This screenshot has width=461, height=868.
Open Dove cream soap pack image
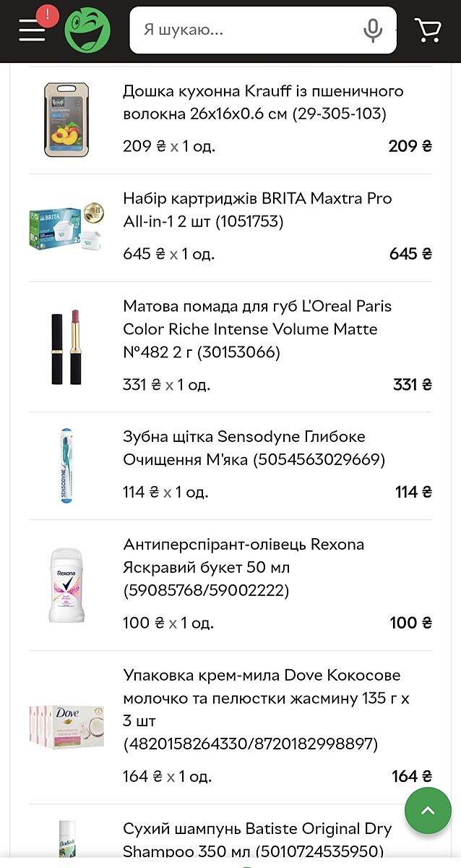(66, 727)
